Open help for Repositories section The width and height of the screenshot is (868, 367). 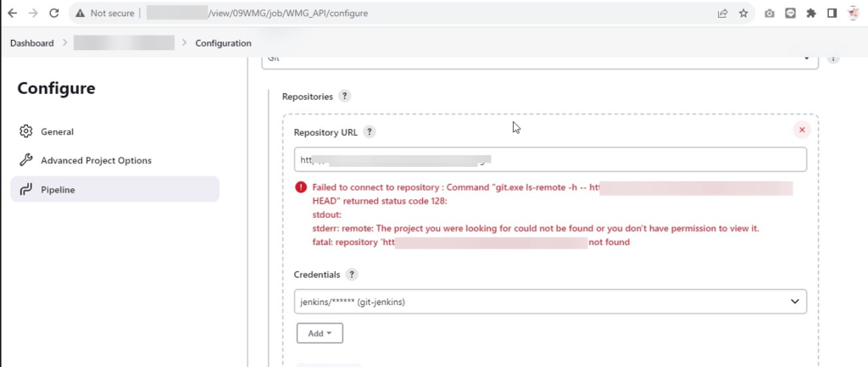(x=344, y=97)
